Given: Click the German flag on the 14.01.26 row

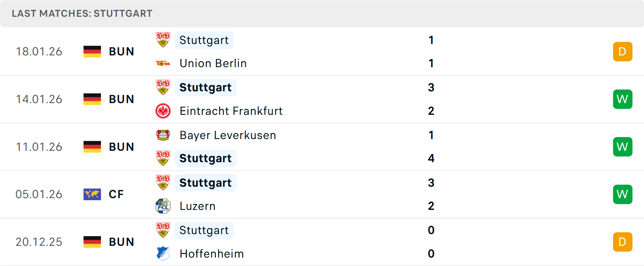Looking at the screenshot, I should [92, 99].
